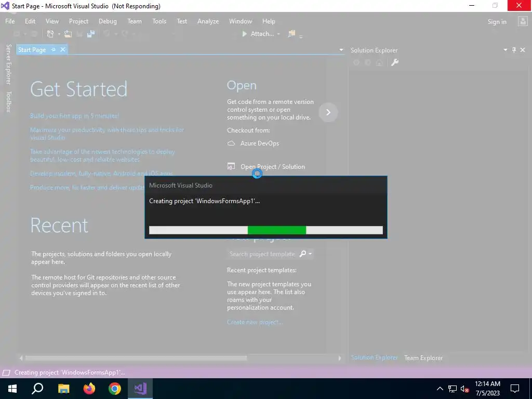Select the Start Page tab
Screen dimensions: 532x399
point(32,49)
